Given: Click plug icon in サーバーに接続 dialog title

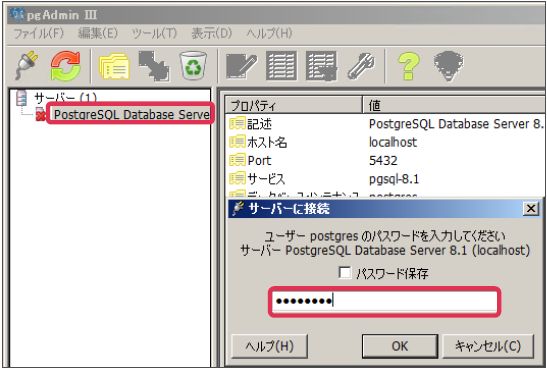Looking at the screenshot, I should pos(239,209).
